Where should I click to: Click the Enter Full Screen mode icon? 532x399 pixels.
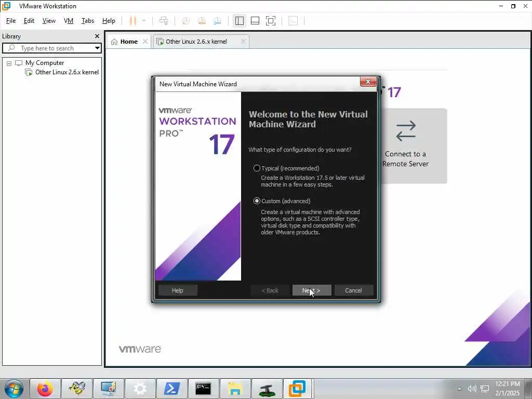pos(270,21)
